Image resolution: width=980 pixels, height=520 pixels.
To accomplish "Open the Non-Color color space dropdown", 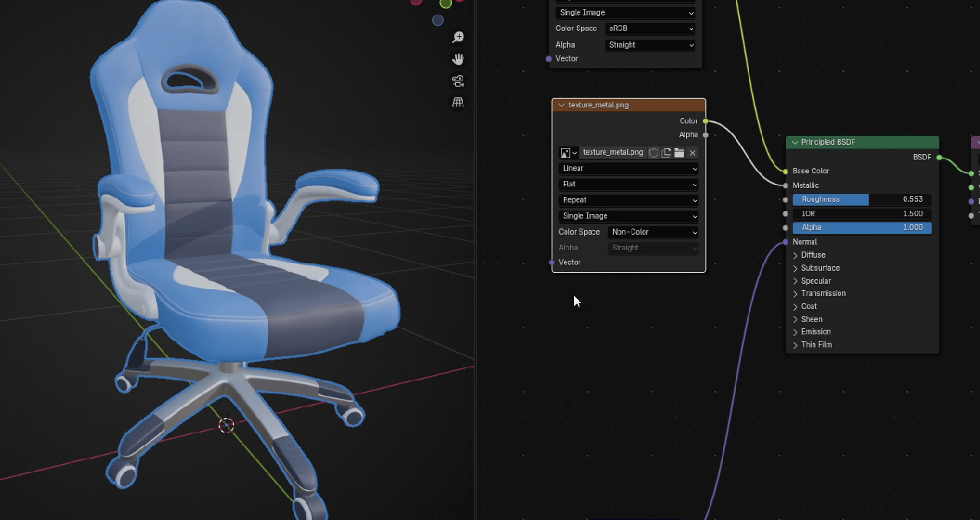I will pos(652,232).
